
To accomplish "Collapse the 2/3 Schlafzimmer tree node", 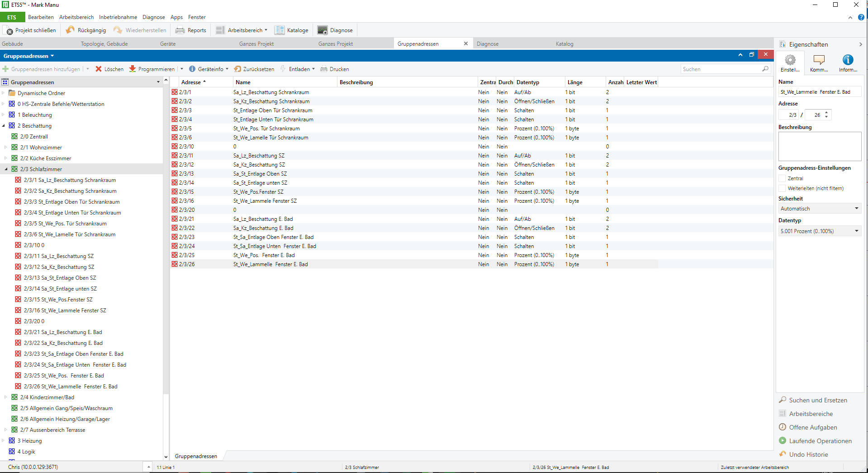I will pos(6,169).
